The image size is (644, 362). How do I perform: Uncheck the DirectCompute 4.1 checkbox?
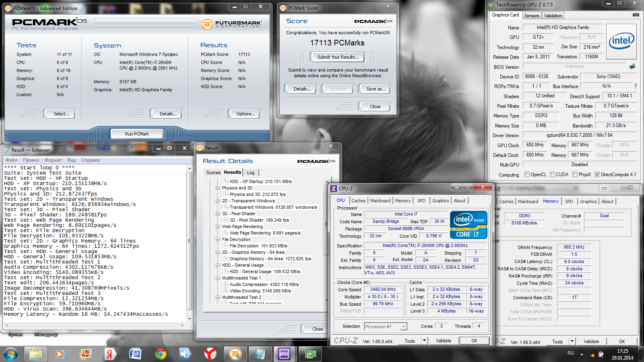pos(597,175)
